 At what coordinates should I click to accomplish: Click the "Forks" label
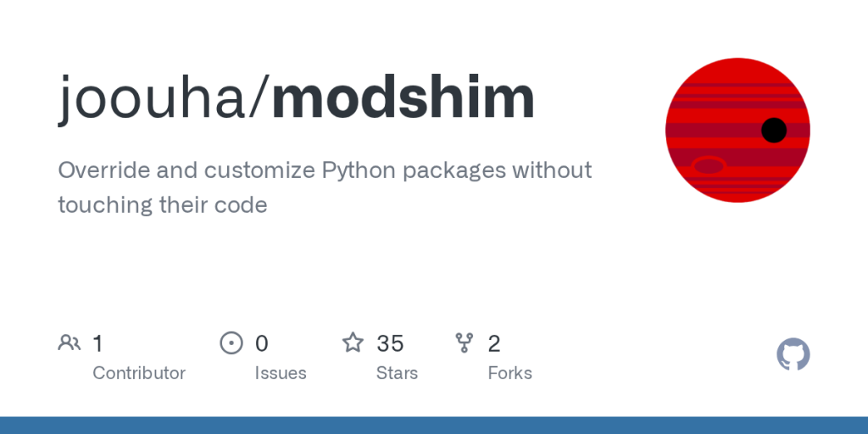pyautogui.click(x=509, y=373)
